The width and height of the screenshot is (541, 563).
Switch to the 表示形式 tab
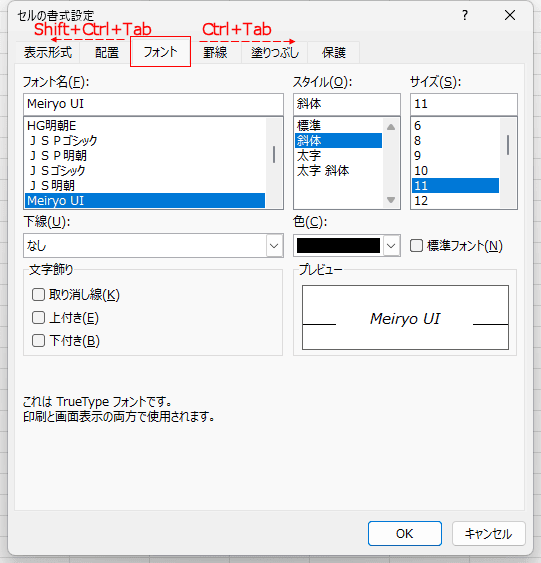tap(48, 52)
